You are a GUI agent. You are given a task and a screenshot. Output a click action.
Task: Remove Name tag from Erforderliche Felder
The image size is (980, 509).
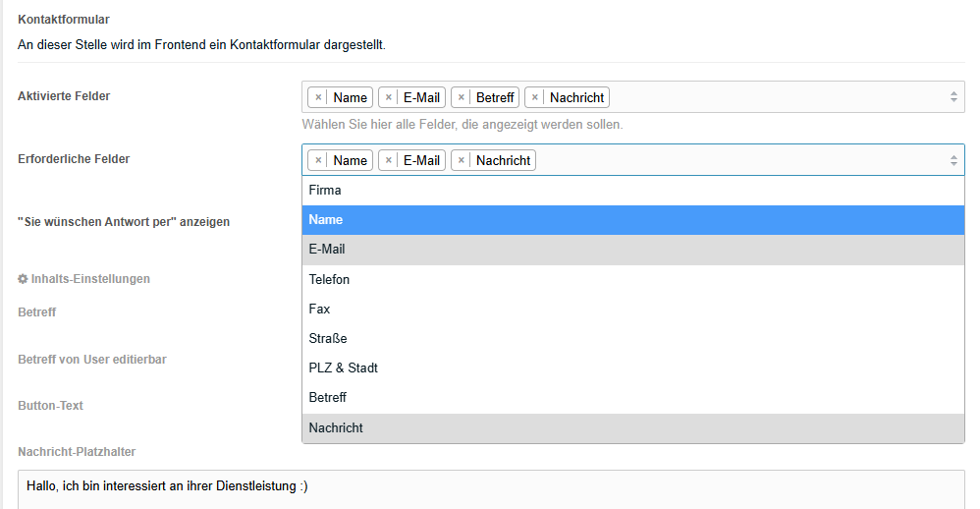[x=318, y=161]
